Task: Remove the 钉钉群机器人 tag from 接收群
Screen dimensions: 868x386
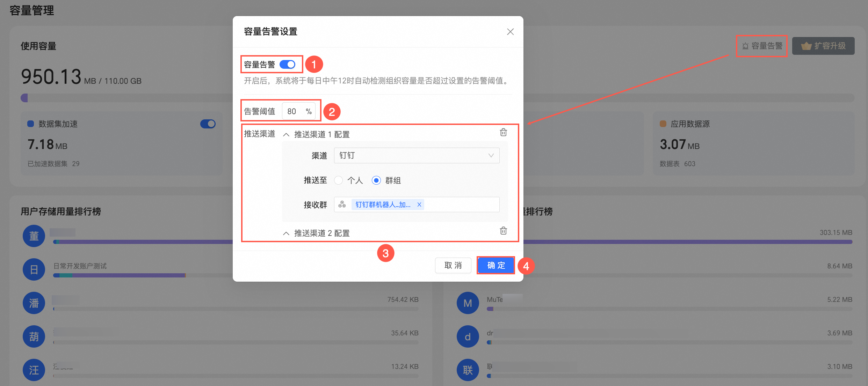Action: pos(419,205)
